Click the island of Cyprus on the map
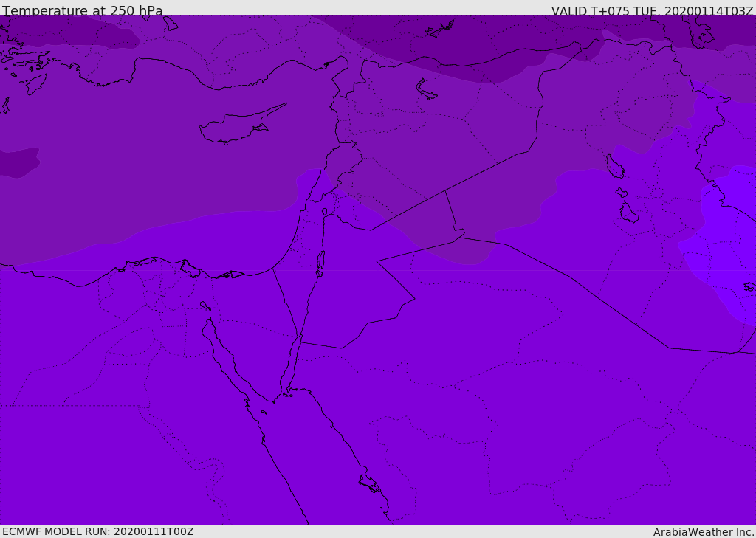 coord(242,125)
